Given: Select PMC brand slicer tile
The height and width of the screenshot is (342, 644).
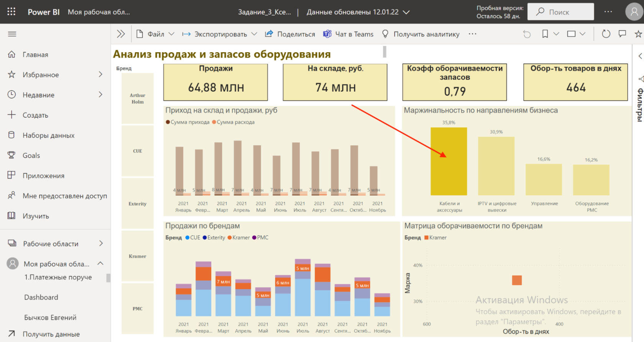Looking at the screenshot, I should [x=138, y=309].
